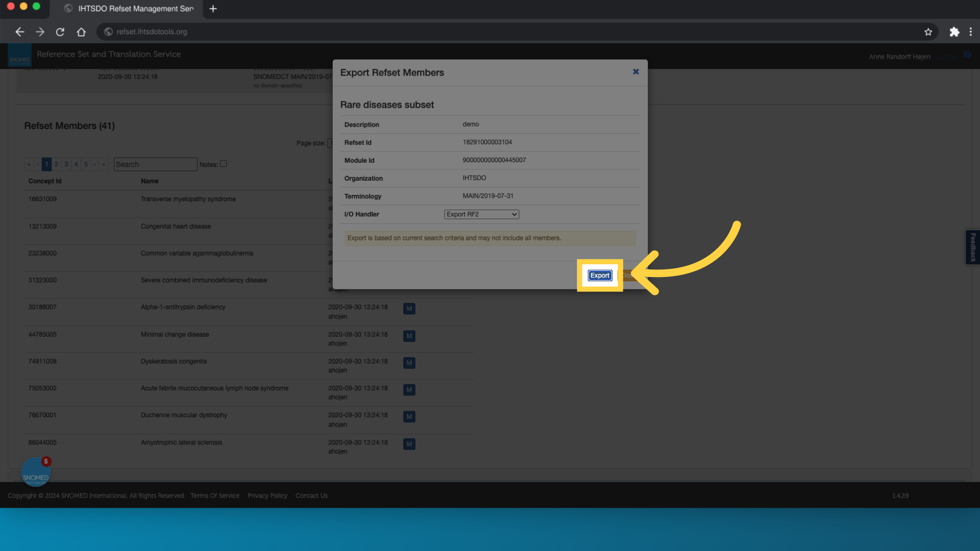Click the M icon for Duchenne muscular dystrophy

(408, 416)
